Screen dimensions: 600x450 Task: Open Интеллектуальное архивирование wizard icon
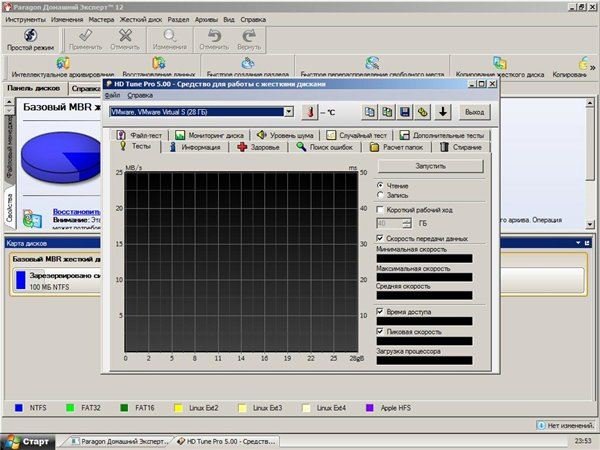pyautogui.click(x=63, y=62)
